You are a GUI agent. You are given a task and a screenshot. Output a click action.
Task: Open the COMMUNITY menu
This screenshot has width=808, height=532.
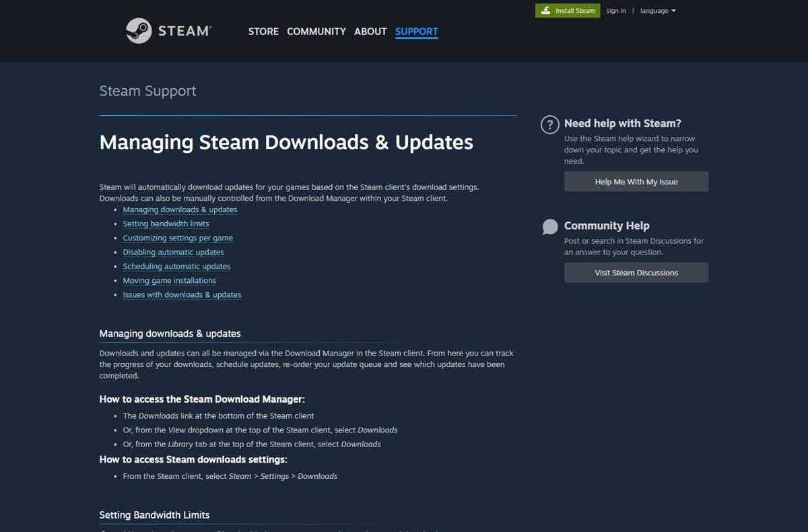point(316,32)
